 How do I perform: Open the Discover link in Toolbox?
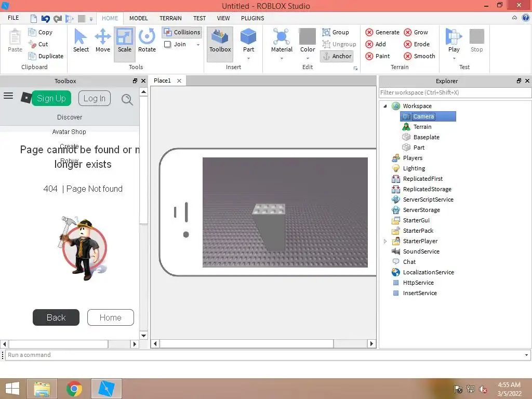70,117
